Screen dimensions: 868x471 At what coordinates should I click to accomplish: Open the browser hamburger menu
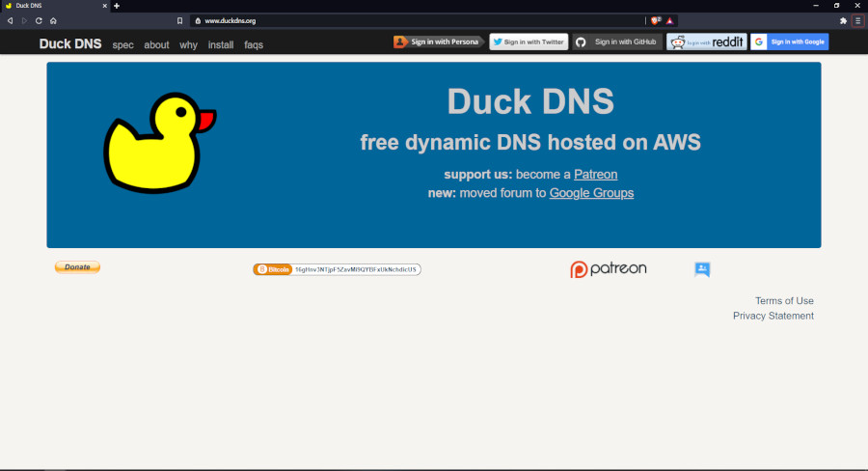pyautogui.click(x=858, y=21)
